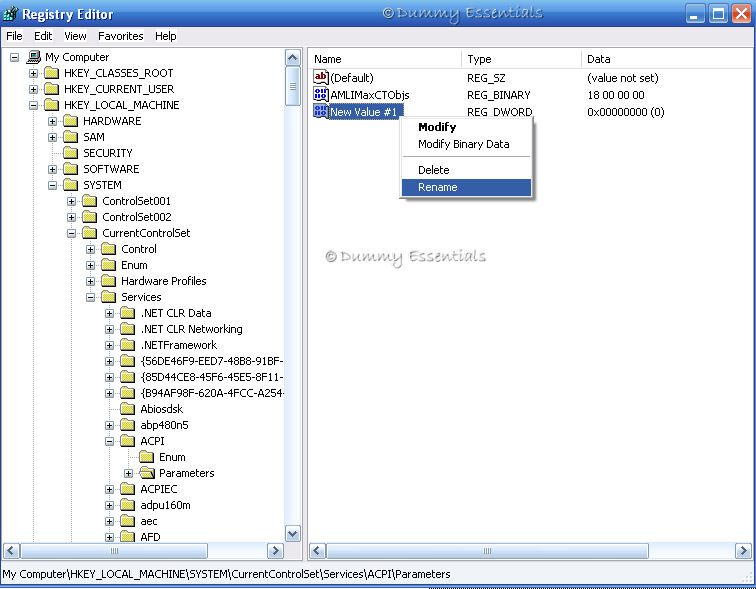The image size is (756, 589).
Task: Select the {B94AF98F-620A-4FCC-A254 key
Action: tap(212, 393)
